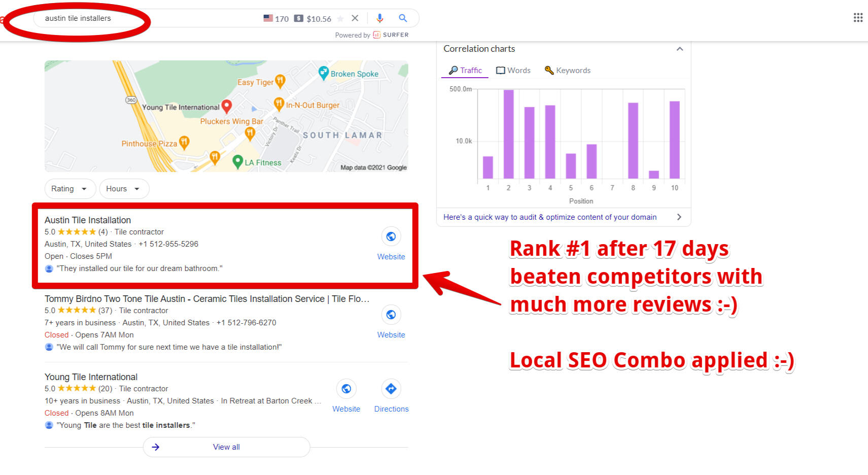Click the blue search magnifier icon
868x475 pixels.
click(x=403, y=18)
